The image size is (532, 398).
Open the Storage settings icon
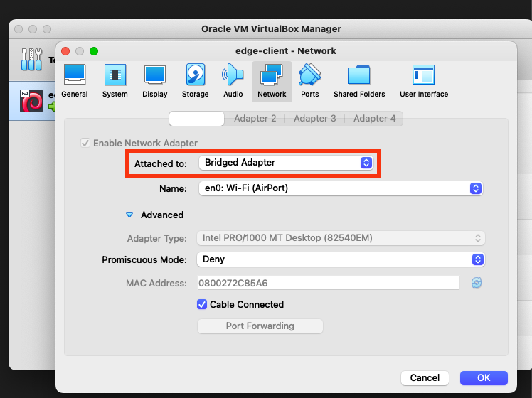195,80
